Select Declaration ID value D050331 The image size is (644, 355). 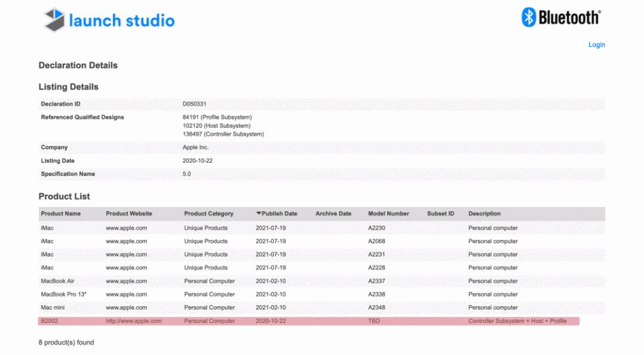(x=194, y=104)
